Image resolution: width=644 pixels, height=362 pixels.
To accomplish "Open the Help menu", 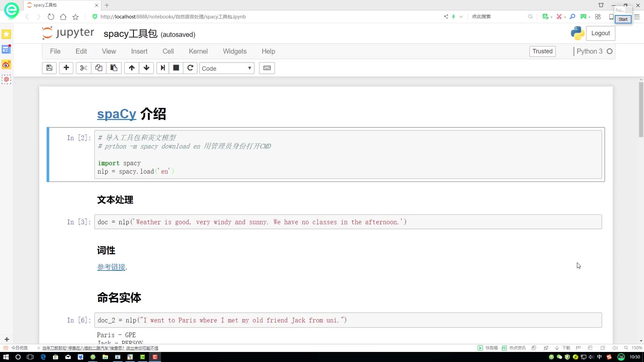I will click(268, 51).
